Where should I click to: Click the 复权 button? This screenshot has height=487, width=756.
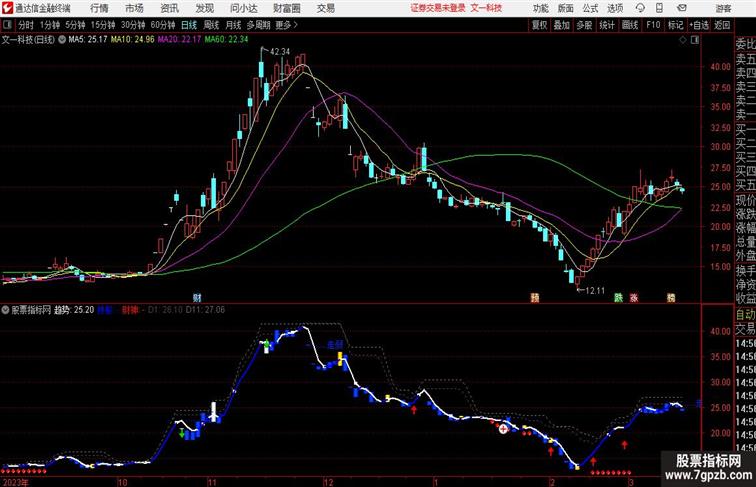click(540, 25)
